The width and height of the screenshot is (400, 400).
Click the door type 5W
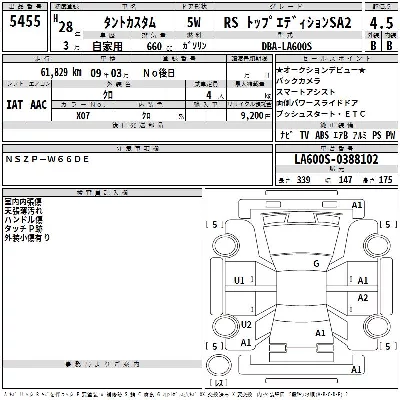pyautogui.click(x=194, y=22)
